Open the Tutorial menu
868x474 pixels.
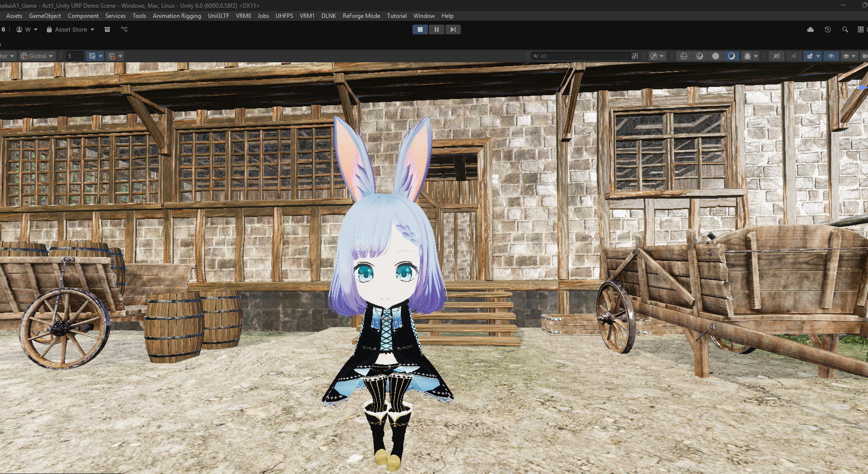tap(397, 16)
